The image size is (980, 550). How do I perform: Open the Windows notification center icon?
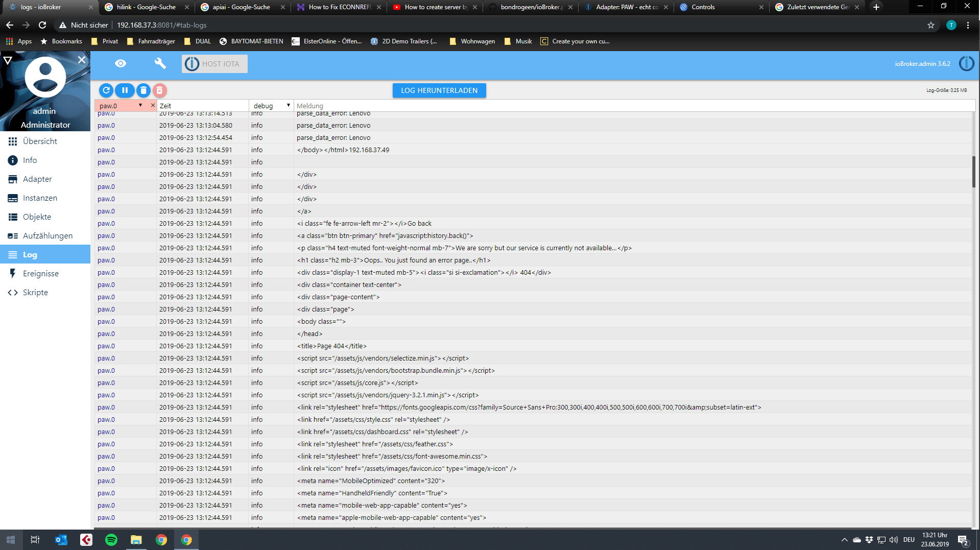pos(963,540)
